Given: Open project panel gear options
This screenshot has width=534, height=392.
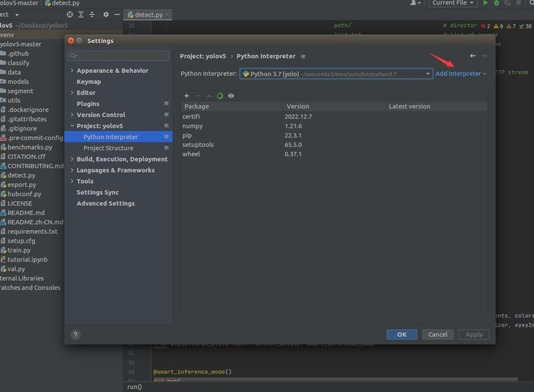Looking at the screenshot, I should 106,14.
